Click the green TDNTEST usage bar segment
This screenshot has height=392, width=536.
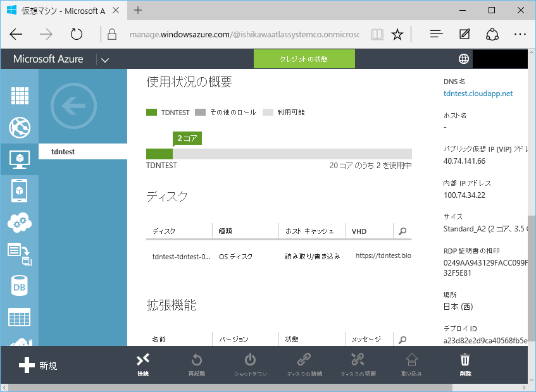tap(159, 154)
